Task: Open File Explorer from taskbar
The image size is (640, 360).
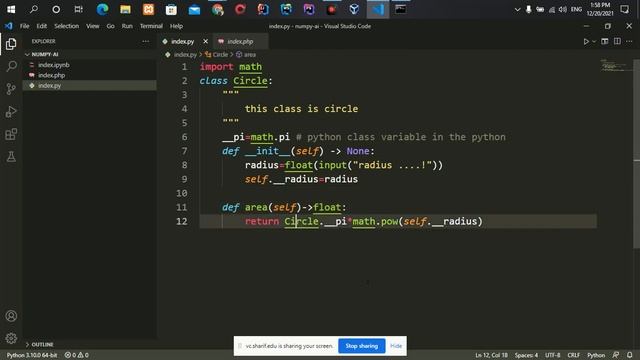Action: (x=125, y=9)
